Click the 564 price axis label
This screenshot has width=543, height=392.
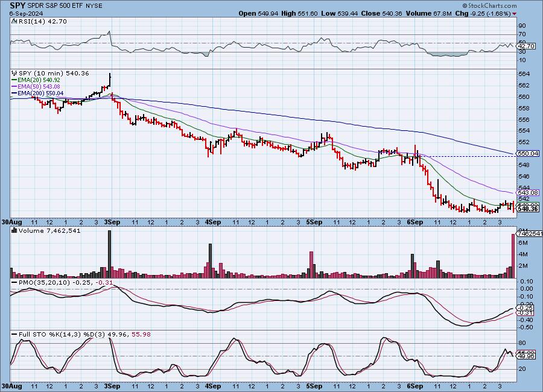[524, 74]
